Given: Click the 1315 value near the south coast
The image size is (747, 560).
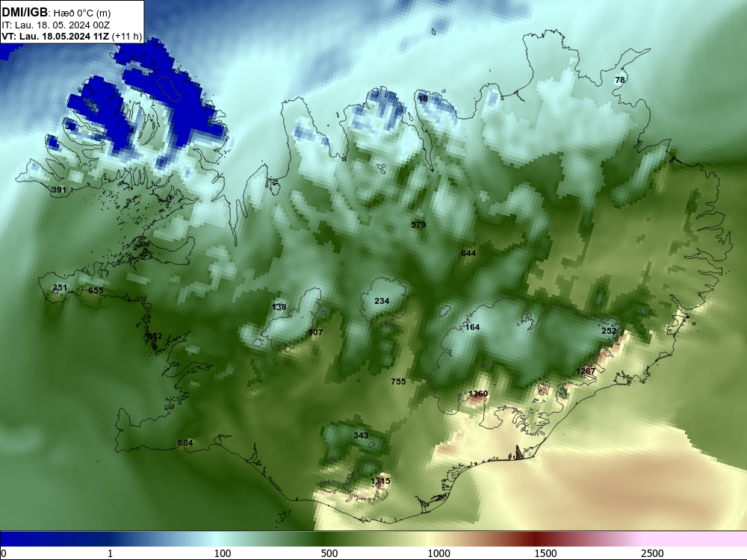Looking at the screenshot, I should point(380,481).
